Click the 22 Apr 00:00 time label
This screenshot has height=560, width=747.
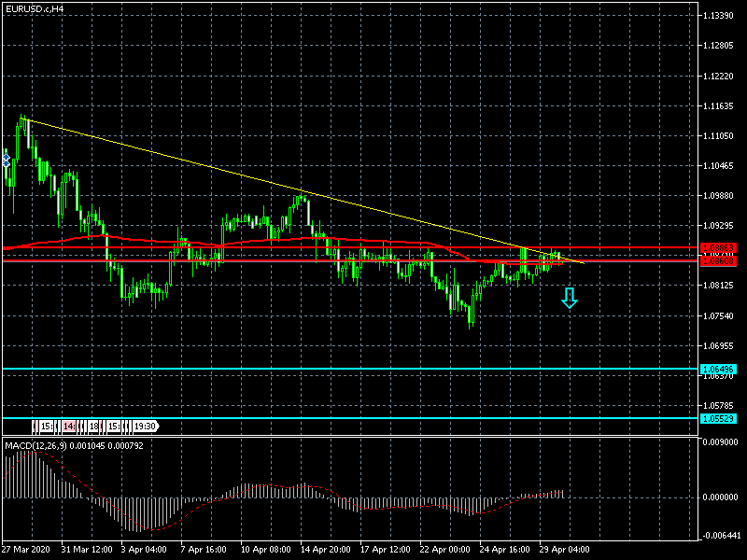coord(444,550)
